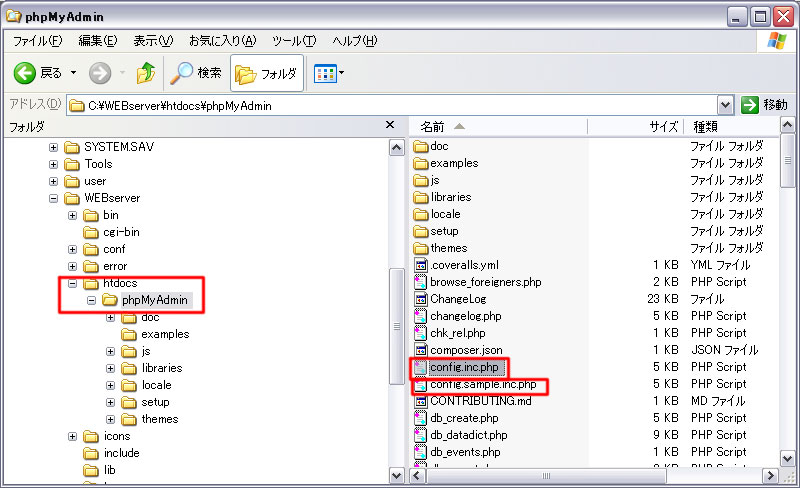Viewport: 800px width, 488px height.
Task: Expand the conf folder tree node
Action: pyautogui.click(x=72, y=250)
